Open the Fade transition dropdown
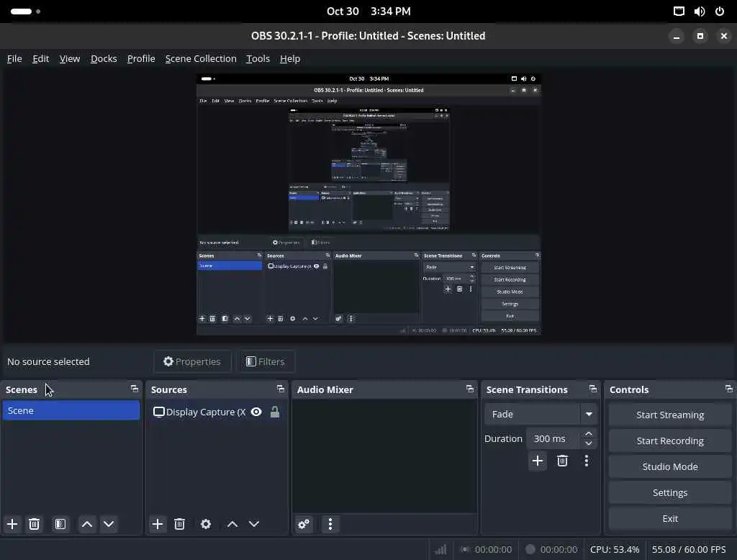 click(x=541, y=414)
